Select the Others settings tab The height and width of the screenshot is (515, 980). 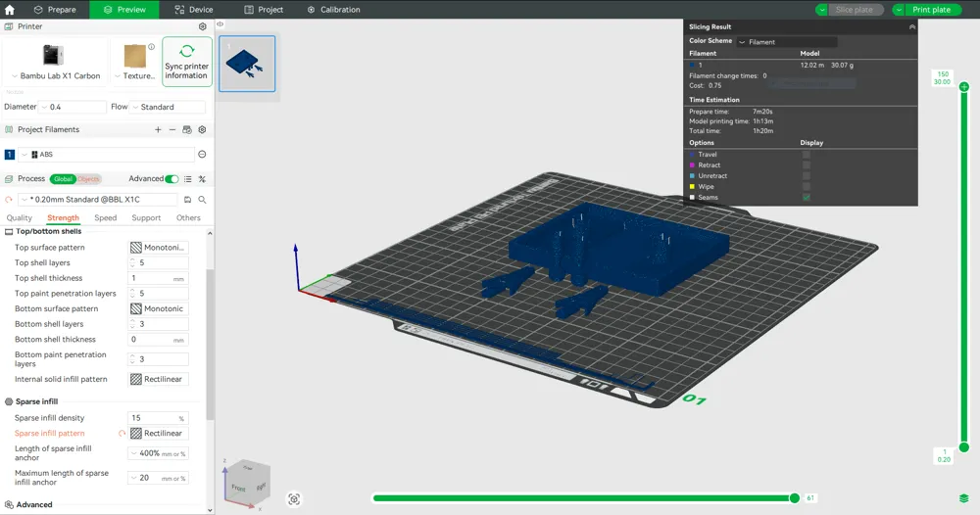[x=188, y=218]
